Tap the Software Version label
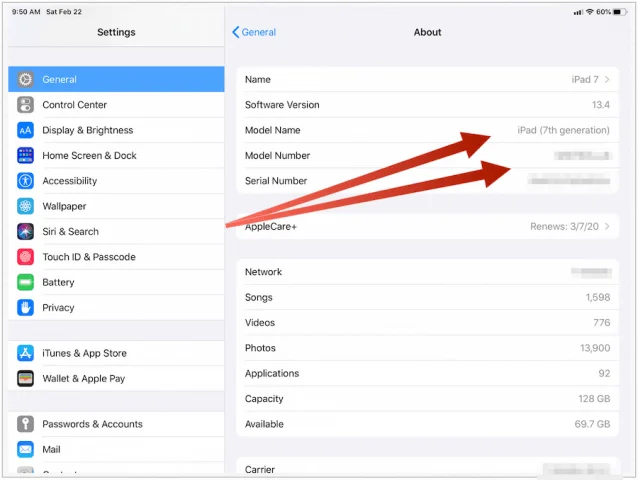The height and width of the screenshot is (480, 638). point(282,105)
